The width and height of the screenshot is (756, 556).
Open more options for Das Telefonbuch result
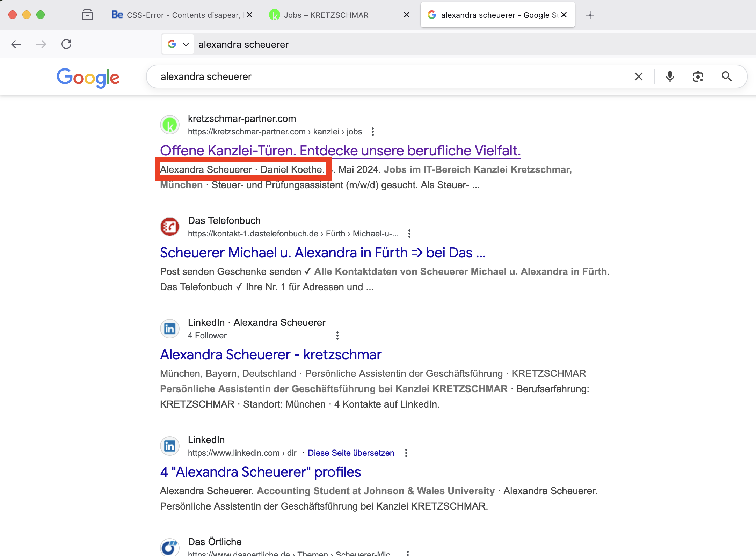click(409, 234)
